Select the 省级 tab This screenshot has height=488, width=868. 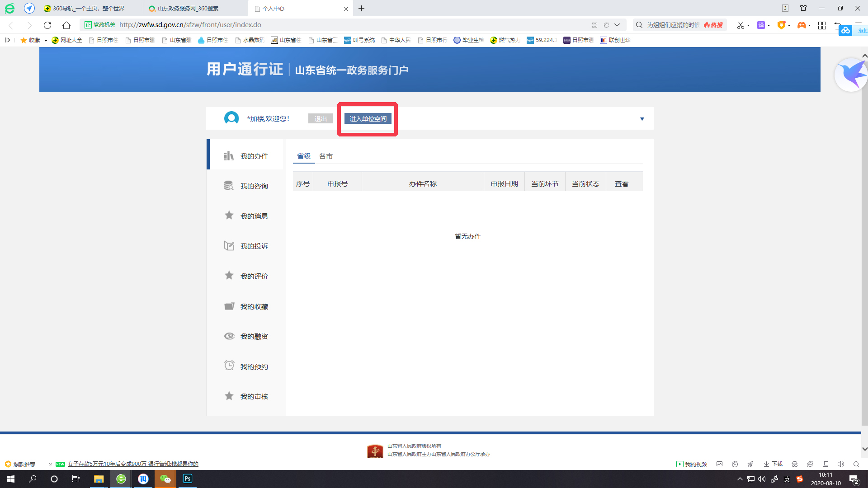pos(303,156)
